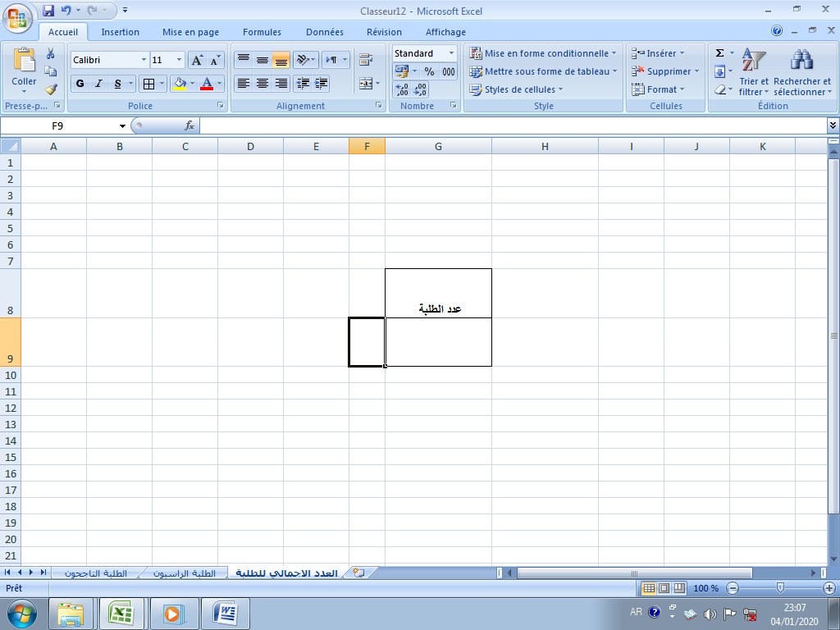Open the font size dropdown
This screenshot has width=840, height=630.
click(x=179, y=60)
